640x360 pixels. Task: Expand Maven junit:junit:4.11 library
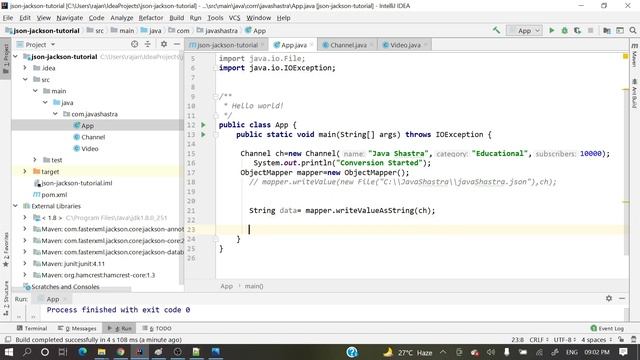[25, 264]
